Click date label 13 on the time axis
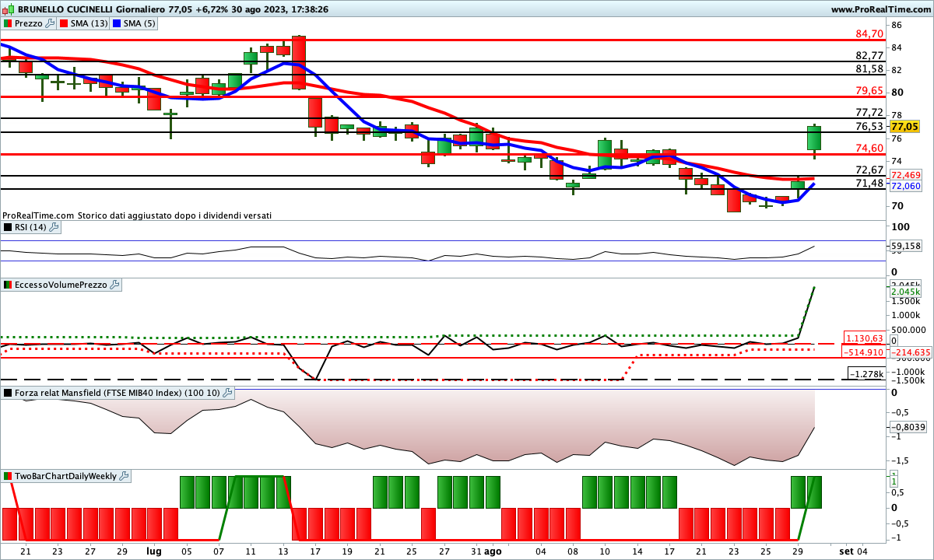The image size is (934, 560). (283, 551)
